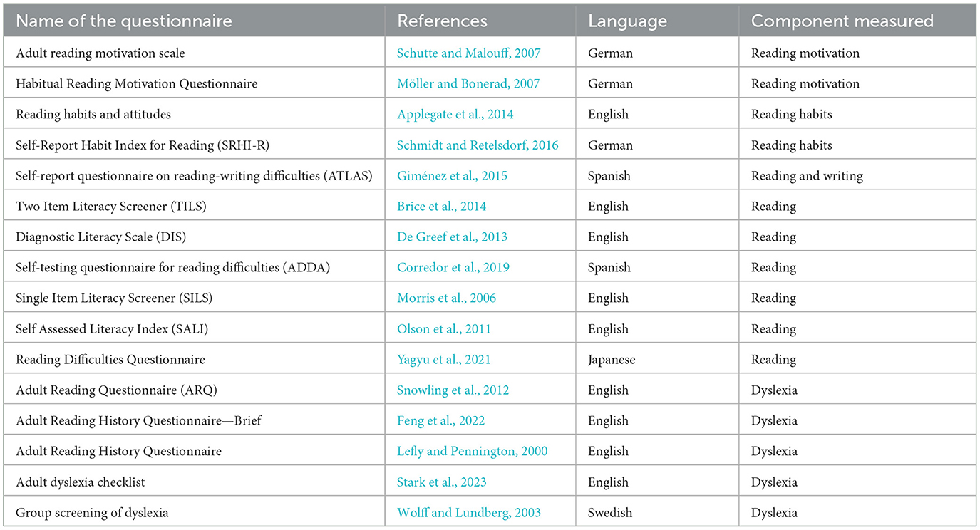Select 'Group screening of dyslexia' cell
Image resolution: width=980 pixels, height=530 pixels.
pyautogui.click(x=193, y=513)
